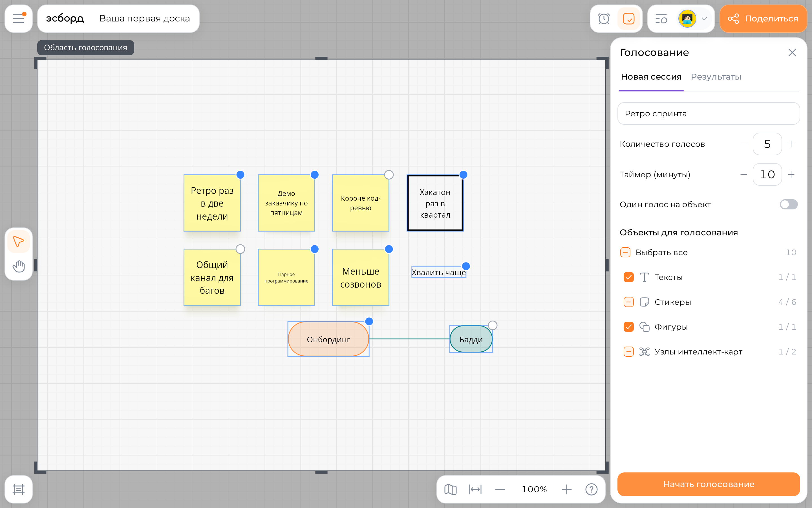This screenshot has width=812, height=508.
Task: Uncheck the Фигуры checkbox
Action: click(x=628, y=327)
